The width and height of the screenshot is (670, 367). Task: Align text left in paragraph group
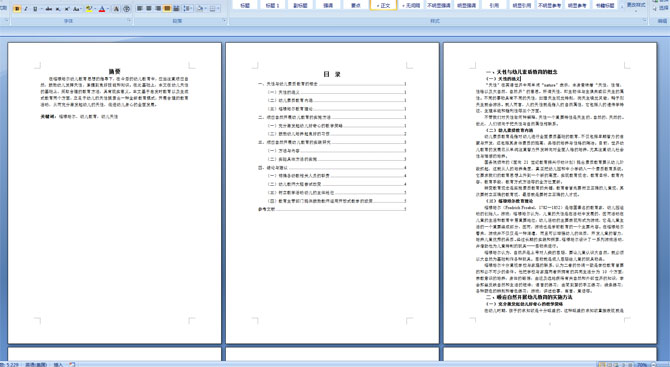[140, 9]
